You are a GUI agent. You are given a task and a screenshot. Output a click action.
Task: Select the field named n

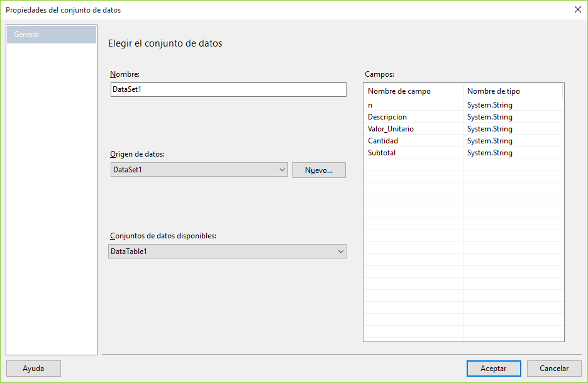(402, 104)
